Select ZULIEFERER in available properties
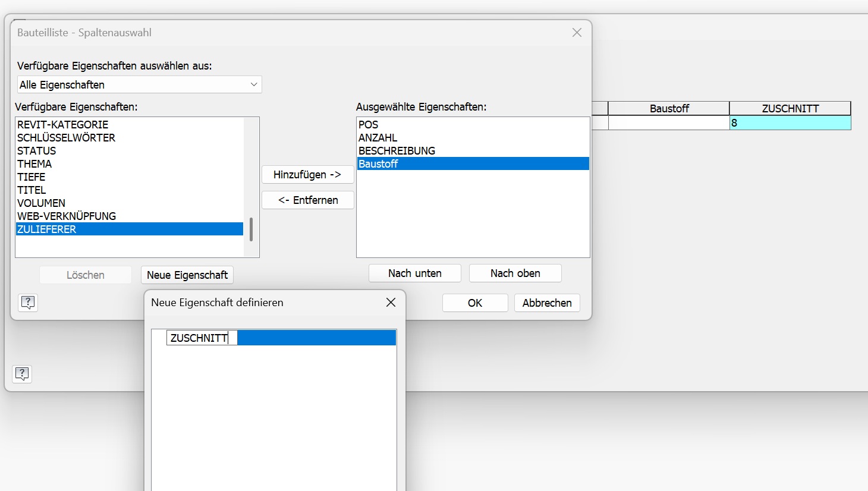Image resolution: width=868 pixels, height=491 pixels. pyautogui.click(x=130, y=229)
